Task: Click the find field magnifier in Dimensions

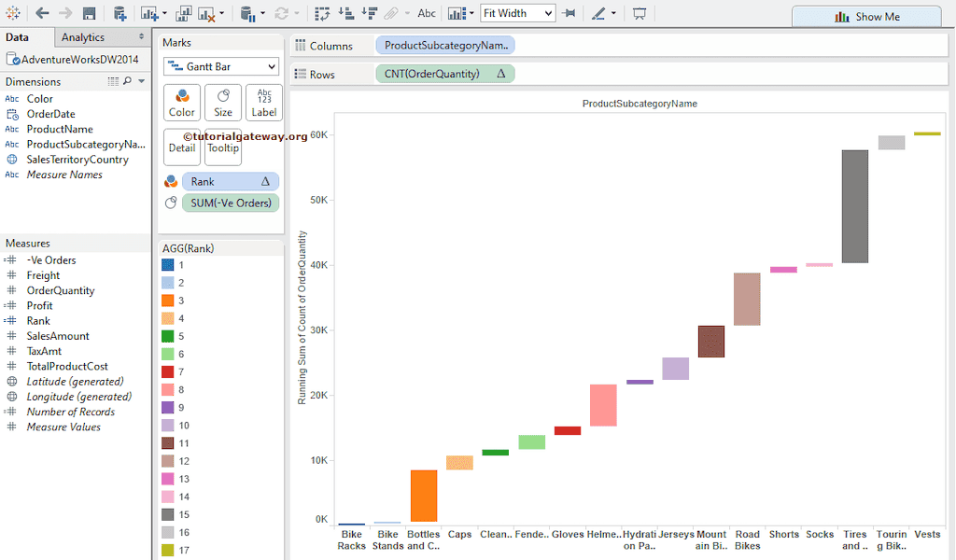Action: [127, 81]
